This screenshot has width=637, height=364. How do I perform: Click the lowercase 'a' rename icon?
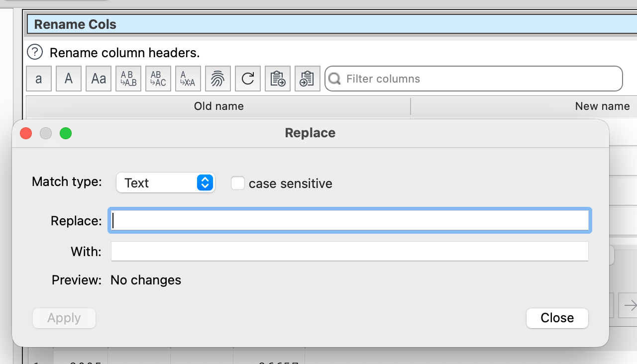(x=39, y=79)
